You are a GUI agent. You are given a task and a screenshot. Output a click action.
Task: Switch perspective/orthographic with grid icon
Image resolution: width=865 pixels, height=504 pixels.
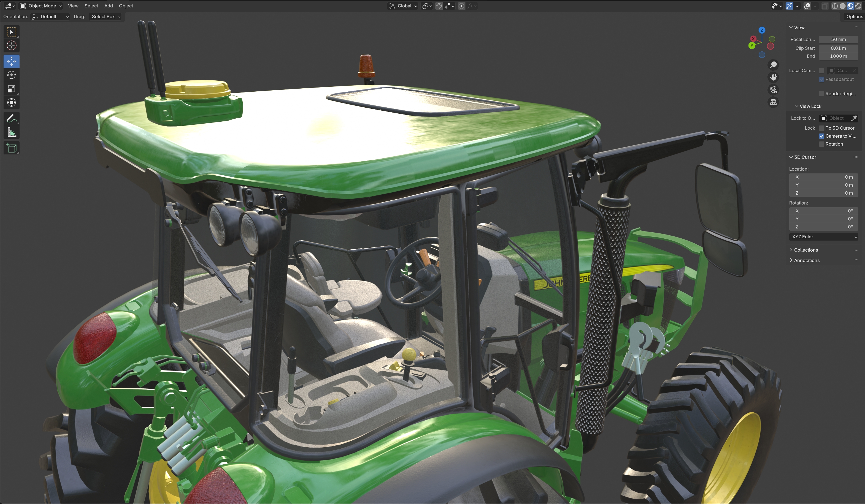(x=773, y=102)
